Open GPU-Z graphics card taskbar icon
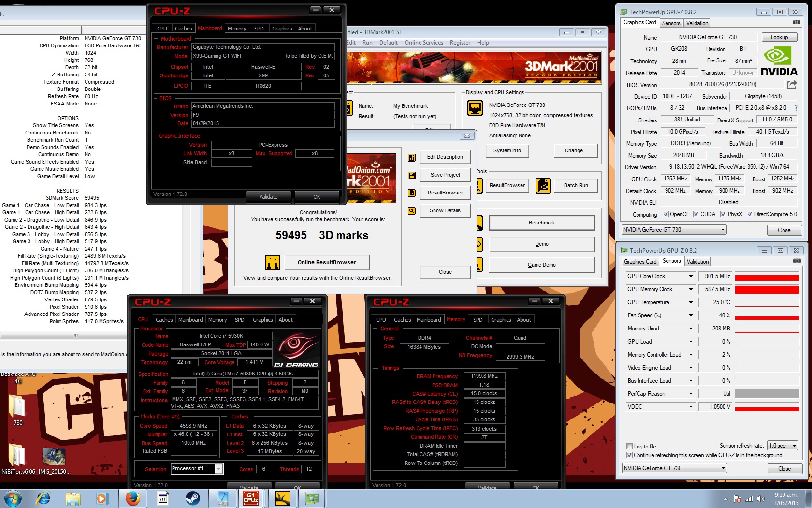 (x=312, y=498)
